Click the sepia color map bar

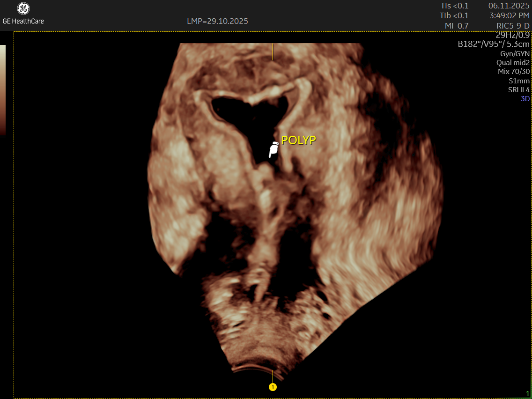pos(3,90)
